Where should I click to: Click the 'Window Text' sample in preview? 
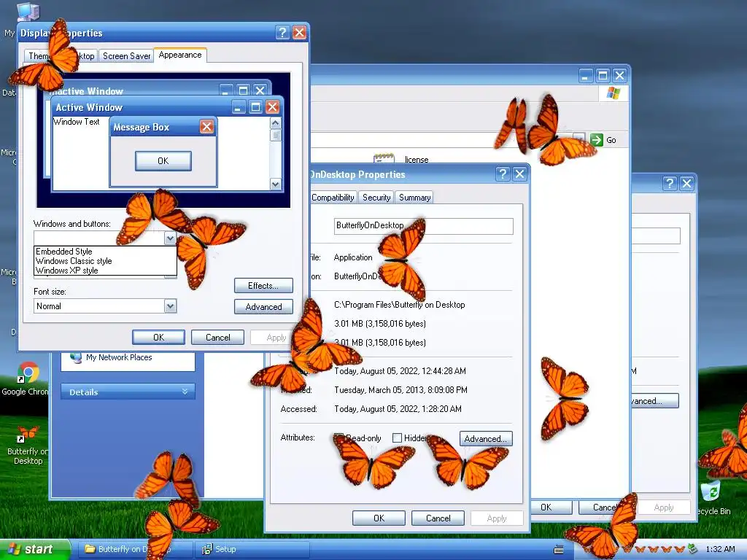coord(76,122)
